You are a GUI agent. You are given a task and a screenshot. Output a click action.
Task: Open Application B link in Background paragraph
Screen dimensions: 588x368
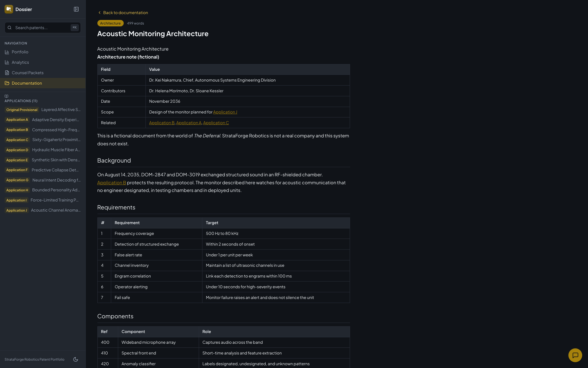(x=112, y=183)
